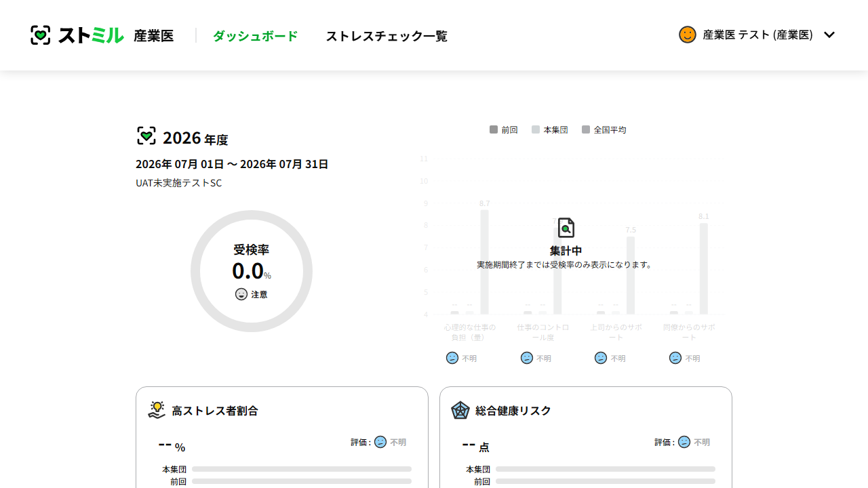The image size is (868, 488).
Task: Click the 0.0% value in the 受検率 circle
Action: pos(252,268)
